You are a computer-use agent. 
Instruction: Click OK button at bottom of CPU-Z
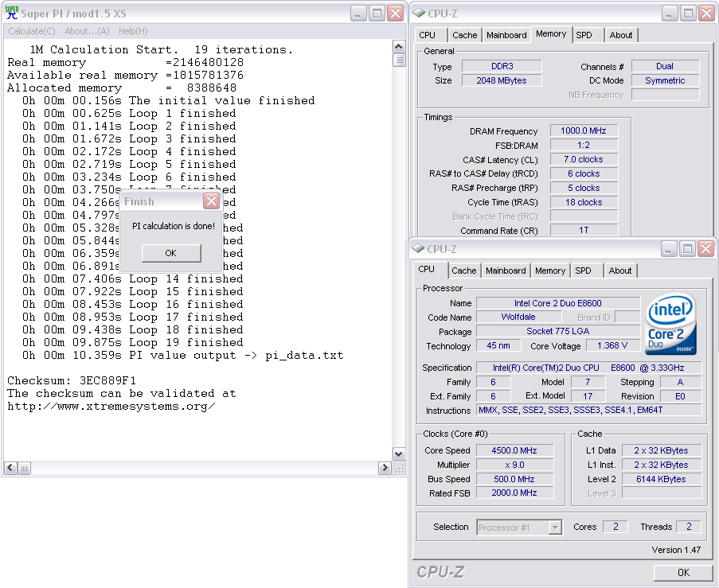pos(682,572)
